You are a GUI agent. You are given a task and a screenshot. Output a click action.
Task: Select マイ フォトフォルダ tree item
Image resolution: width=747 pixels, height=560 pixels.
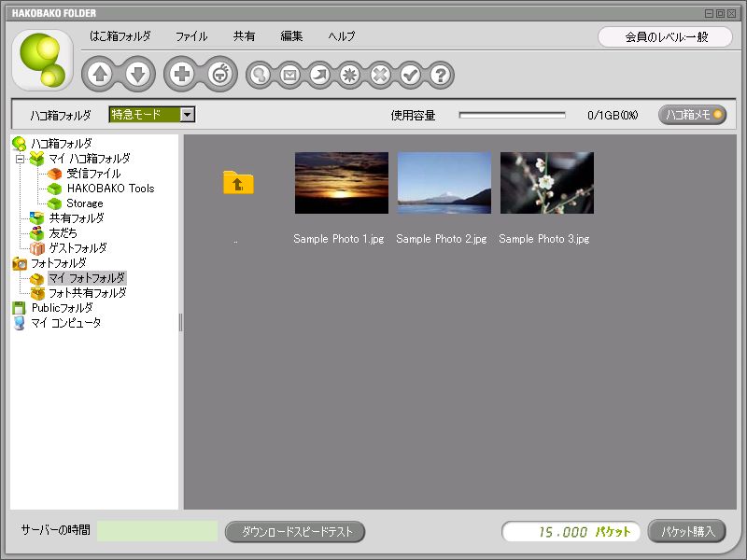coord(87,278)
